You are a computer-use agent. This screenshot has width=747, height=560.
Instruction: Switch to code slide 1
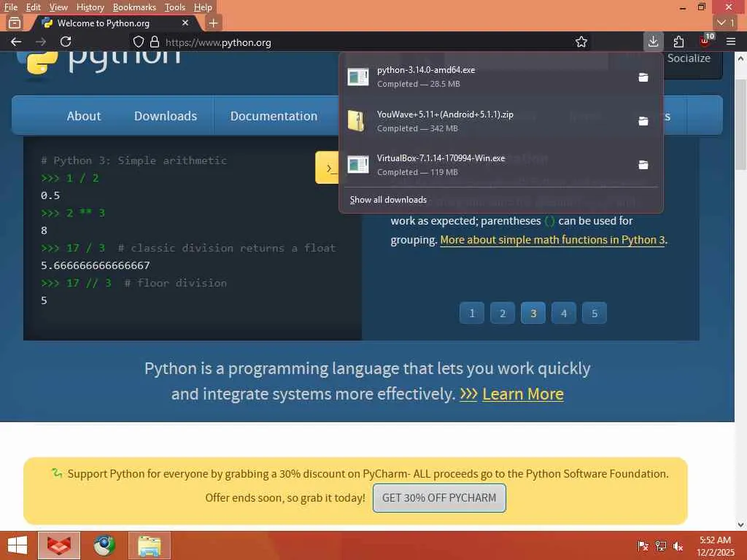[472, 313]
